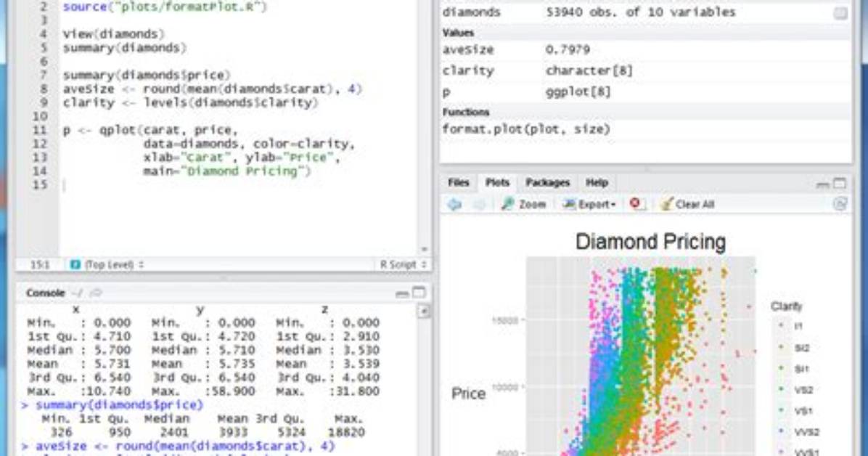Image resolution: width=868 pixels, height=456 pixels.
Task: Click the Diamond Pricing plot title
Action: (650, 242)
